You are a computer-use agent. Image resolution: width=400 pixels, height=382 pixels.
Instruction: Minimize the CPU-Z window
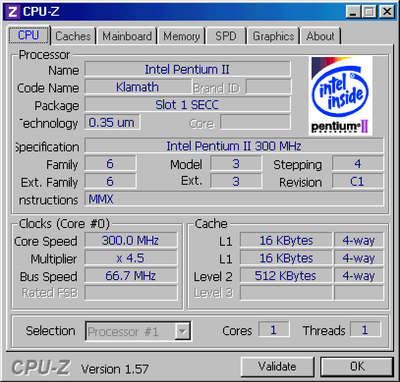[x=354, y=12]
